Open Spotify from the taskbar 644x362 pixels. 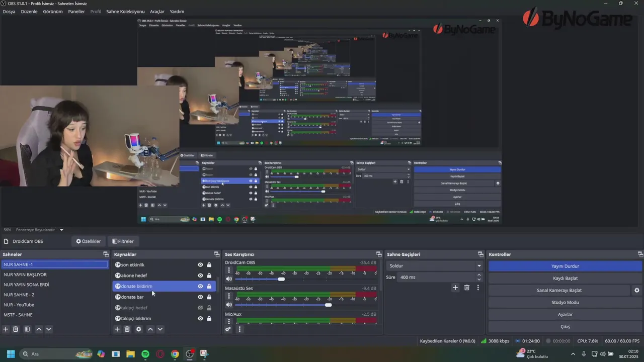pos(145,354)
